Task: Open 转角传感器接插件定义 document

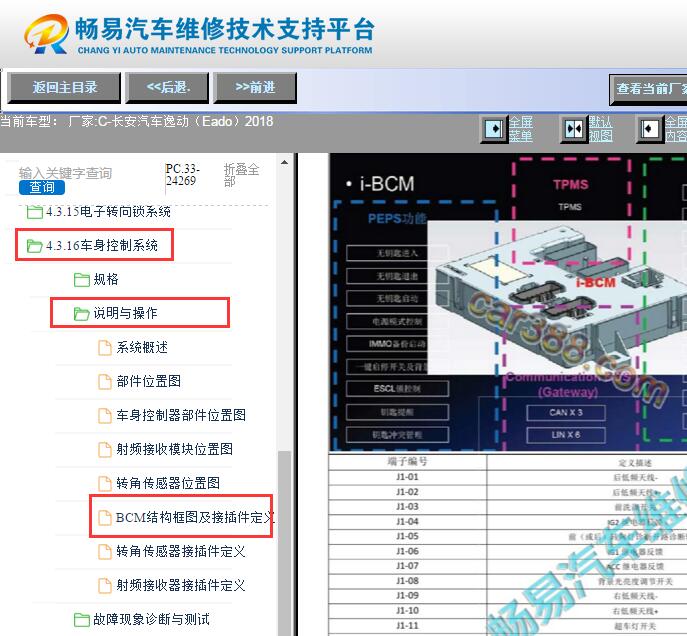Action: pos(181,551)
